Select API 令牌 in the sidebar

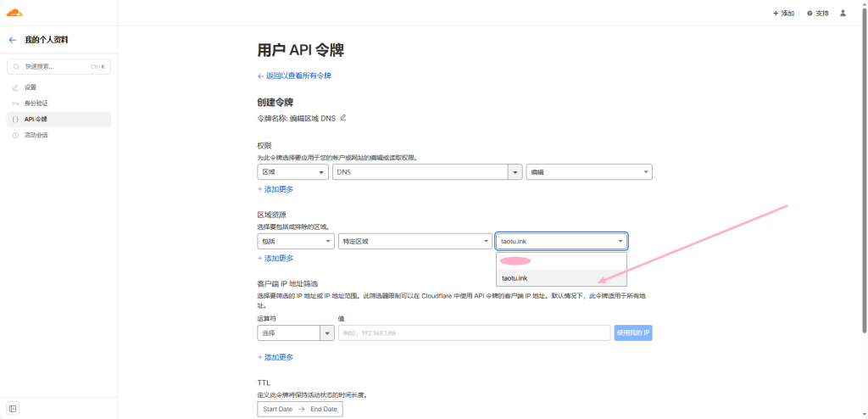point(36,120)
